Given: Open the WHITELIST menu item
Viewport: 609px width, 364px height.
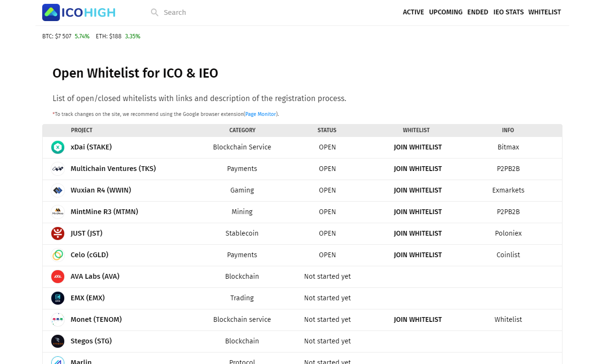Looking at the screenshot, I should coord(545,12).
